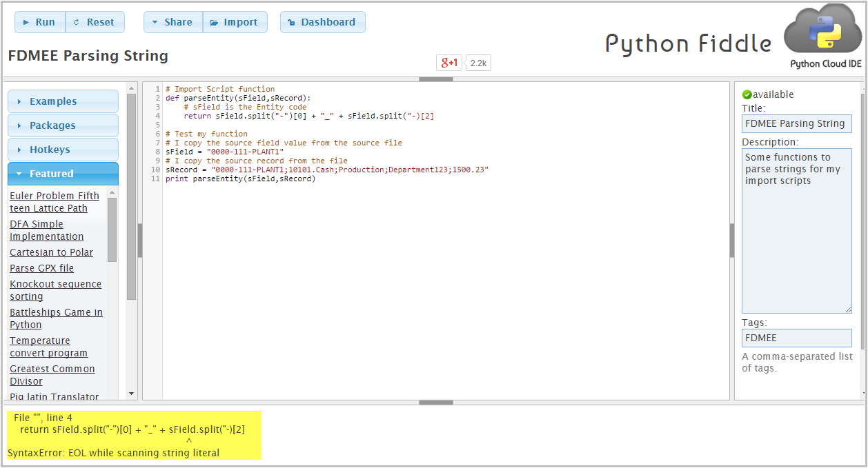This screenshot has width=868, height=468.
Task: Click inside the Description text area
Action: click(797, 231)
